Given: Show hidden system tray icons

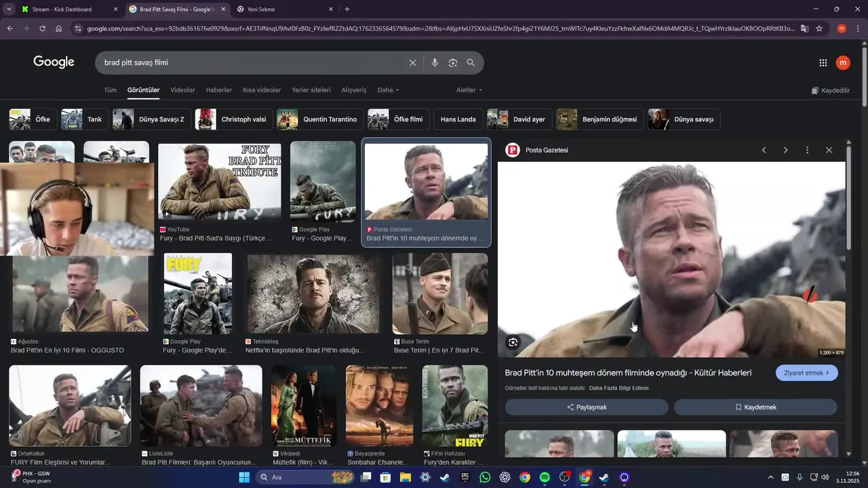Looking at the screenshot, I should (x=770, y=477).
